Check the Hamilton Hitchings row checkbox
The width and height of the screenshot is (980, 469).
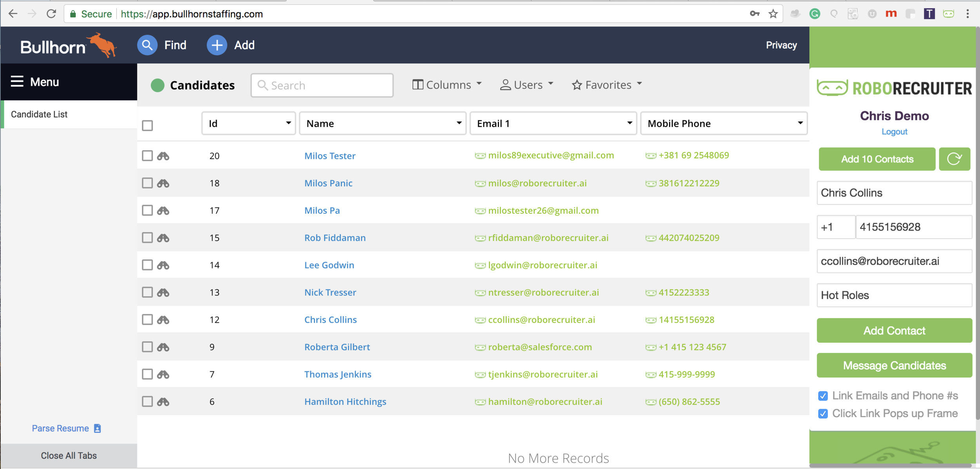pos(147,401)
